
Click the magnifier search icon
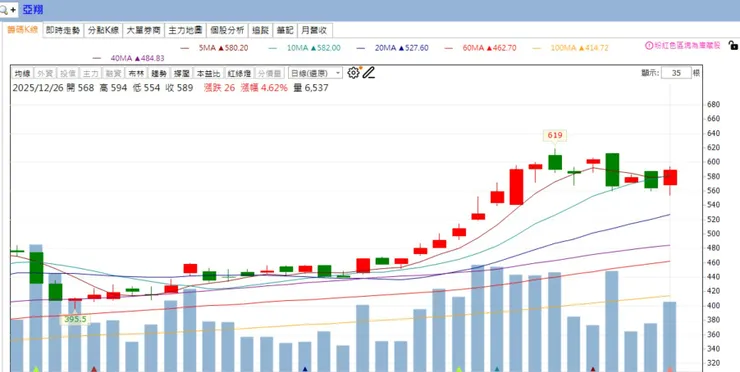pos(4,9)
